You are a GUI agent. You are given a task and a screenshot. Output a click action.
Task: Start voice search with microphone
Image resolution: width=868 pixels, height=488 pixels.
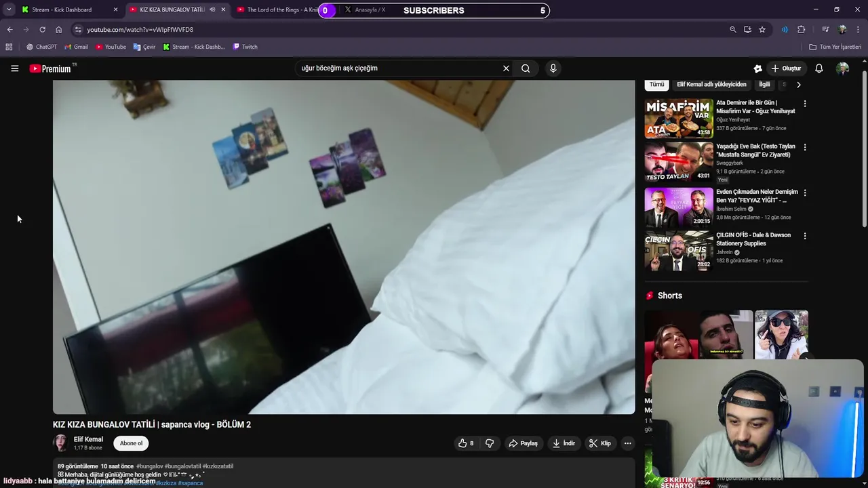pos(553,68)
